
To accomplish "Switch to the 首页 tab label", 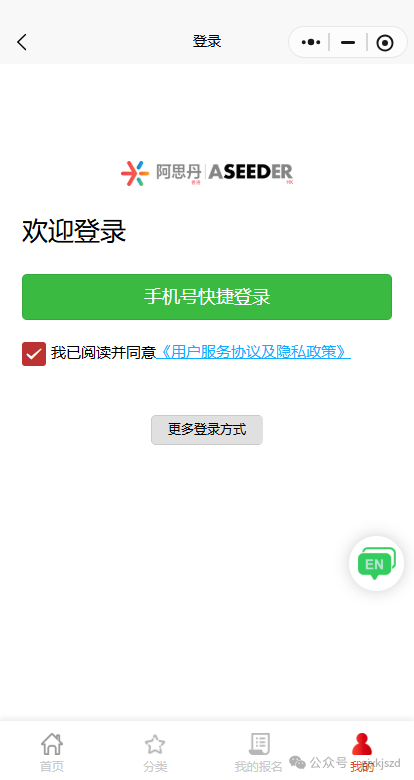I will 52,767.
